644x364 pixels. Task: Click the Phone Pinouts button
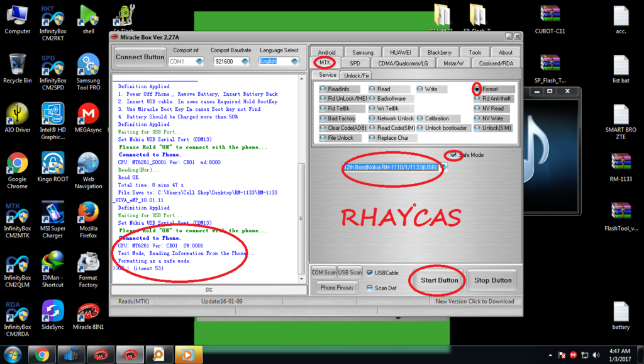(x=336, y=288)
